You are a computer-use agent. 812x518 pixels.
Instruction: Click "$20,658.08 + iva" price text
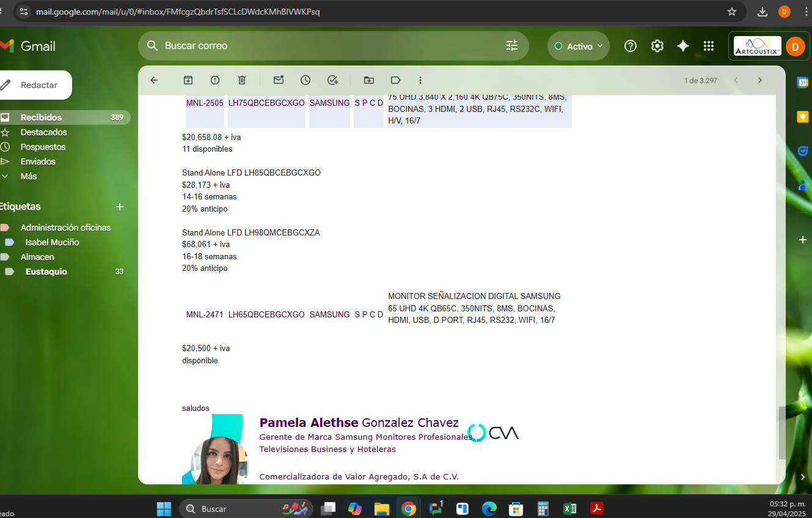211,137
